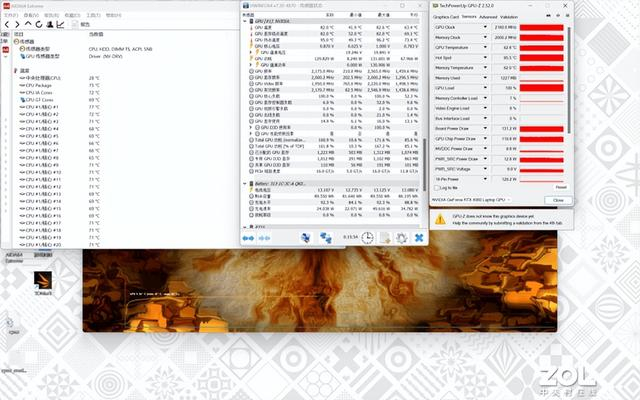Click HWiNFO blue X close-sensors icon
Screen dimensions: 640x400
tap(419, 238)
